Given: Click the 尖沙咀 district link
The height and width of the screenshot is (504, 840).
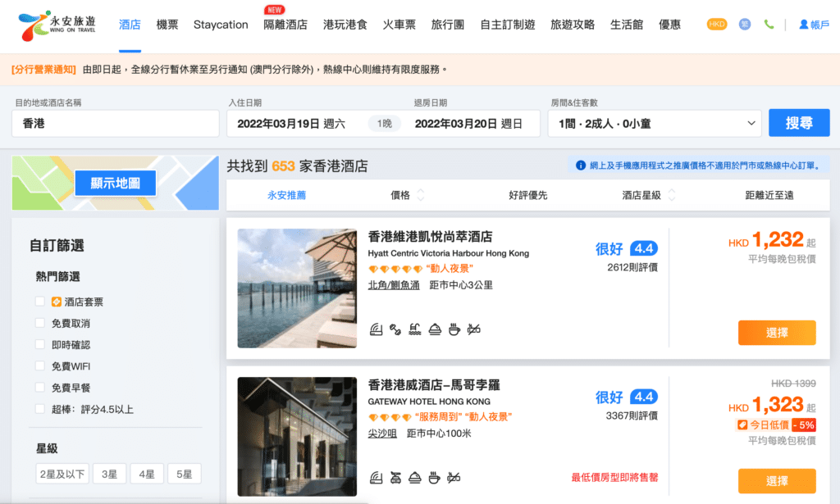Looking at the screenshot, I should pyautogui.click(x=382, y=434).
